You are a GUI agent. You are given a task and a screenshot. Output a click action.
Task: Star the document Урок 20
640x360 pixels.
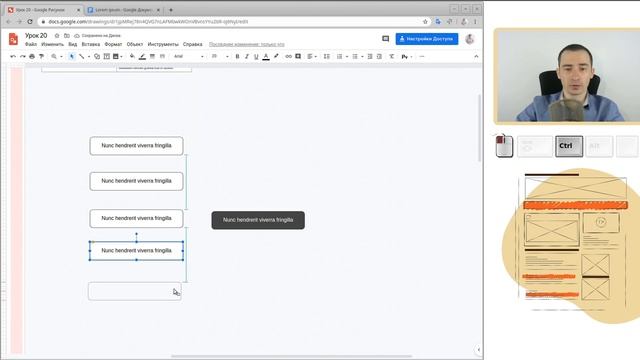click(x=57, y=36)
